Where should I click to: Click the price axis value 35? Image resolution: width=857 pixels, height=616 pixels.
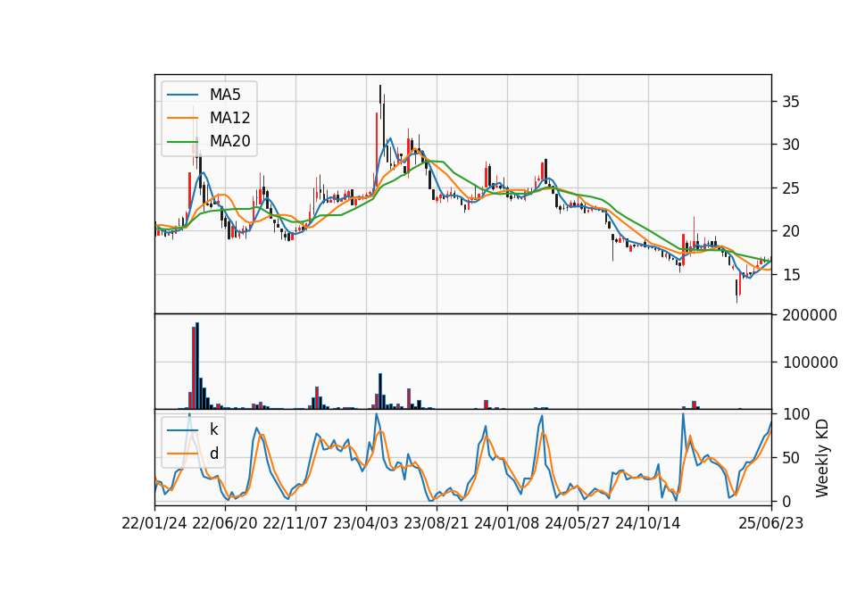click(791, 102)
